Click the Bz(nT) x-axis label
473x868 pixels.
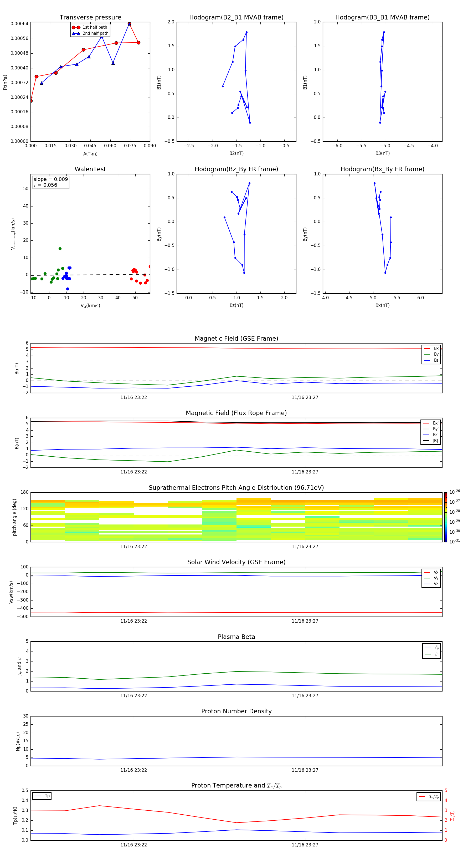[x=236, y=305]
